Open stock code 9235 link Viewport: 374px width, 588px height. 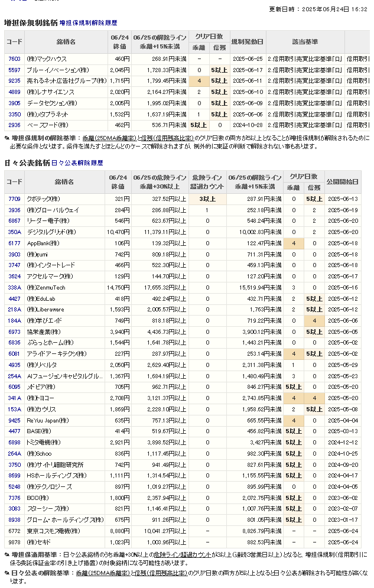[14, 80]
